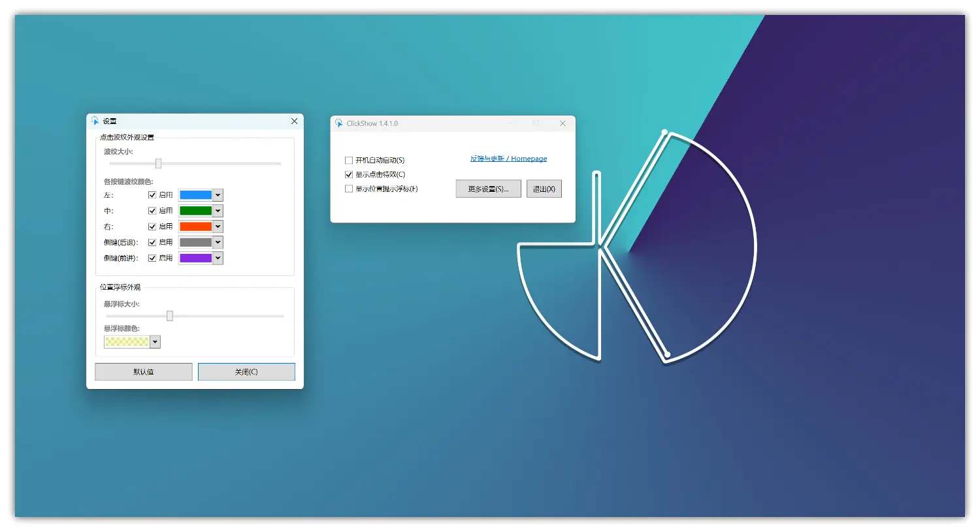Open the 反馈与更新 / Homepage link

pyautogui.click(x=508, y=159)
